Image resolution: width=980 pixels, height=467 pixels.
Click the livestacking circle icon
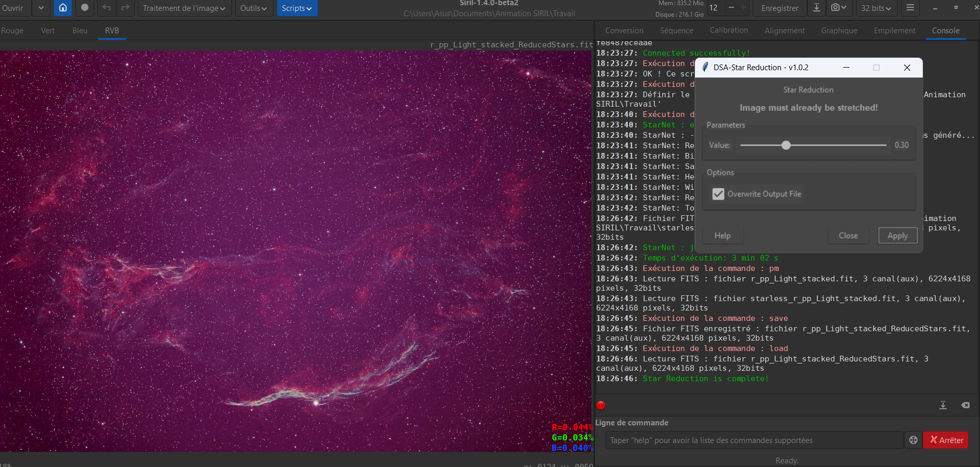85,8
